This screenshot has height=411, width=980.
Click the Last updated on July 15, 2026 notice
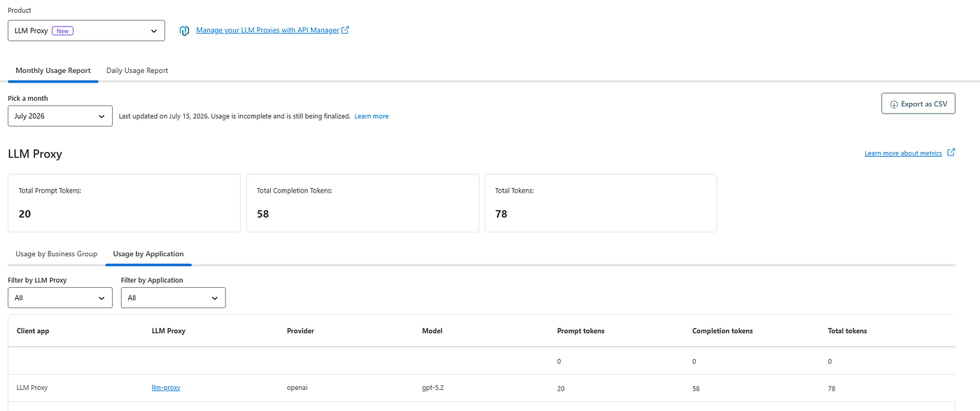[x=234, y=116]
